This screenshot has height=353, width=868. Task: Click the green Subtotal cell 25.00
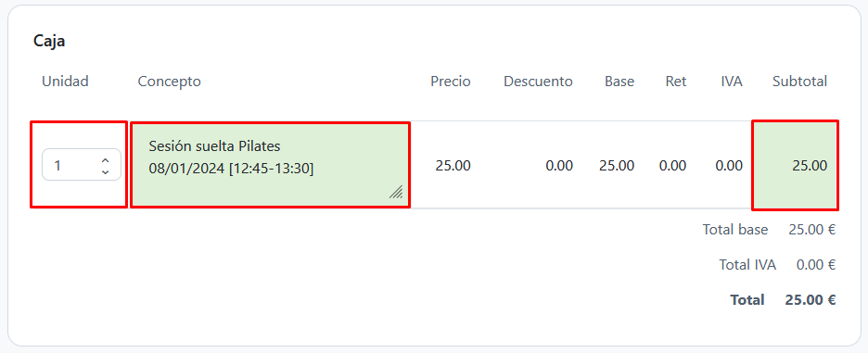coord(795,166)
